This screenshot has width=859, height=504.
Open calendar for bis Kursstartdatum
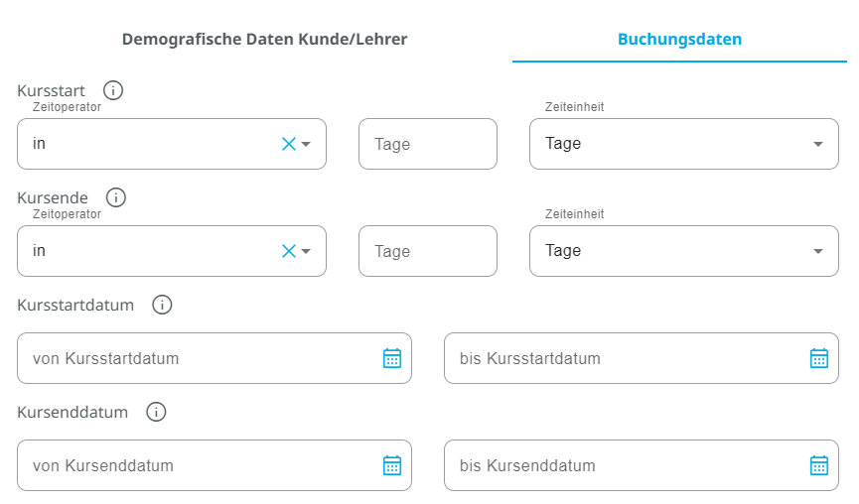coord(819,358)
